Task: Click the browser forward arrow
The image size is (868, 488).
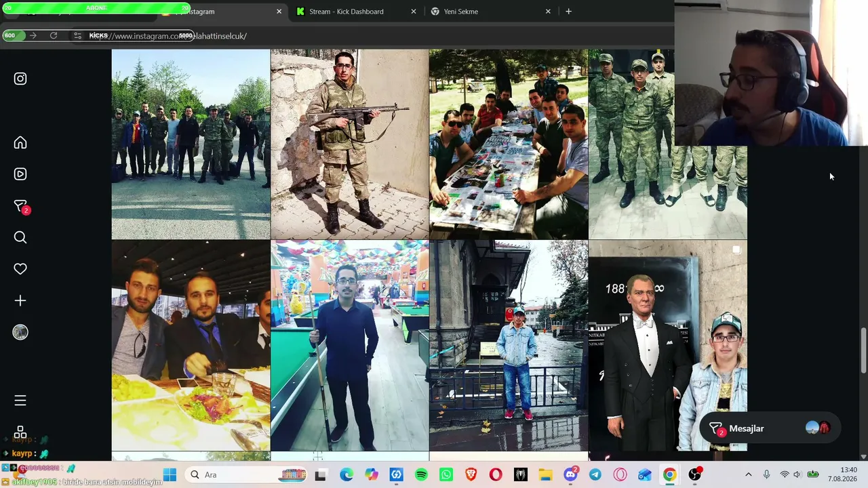Action: click(33, 35)
